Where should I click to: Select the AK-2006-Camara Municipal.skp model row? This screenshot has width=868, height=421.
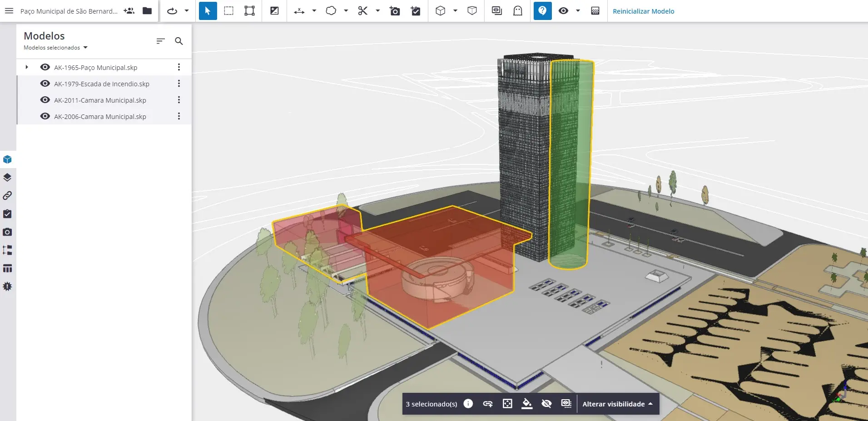point(100,117)
